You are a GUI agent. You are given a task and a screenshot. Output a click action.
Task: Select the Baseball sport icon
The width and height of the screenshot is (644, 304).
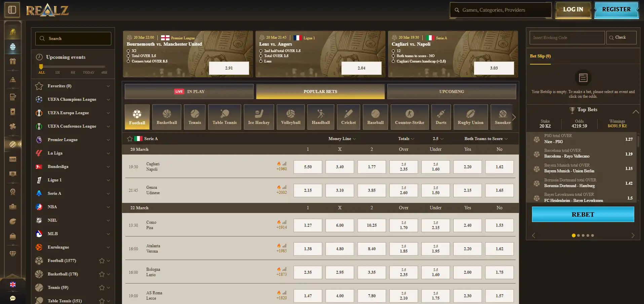375,117
